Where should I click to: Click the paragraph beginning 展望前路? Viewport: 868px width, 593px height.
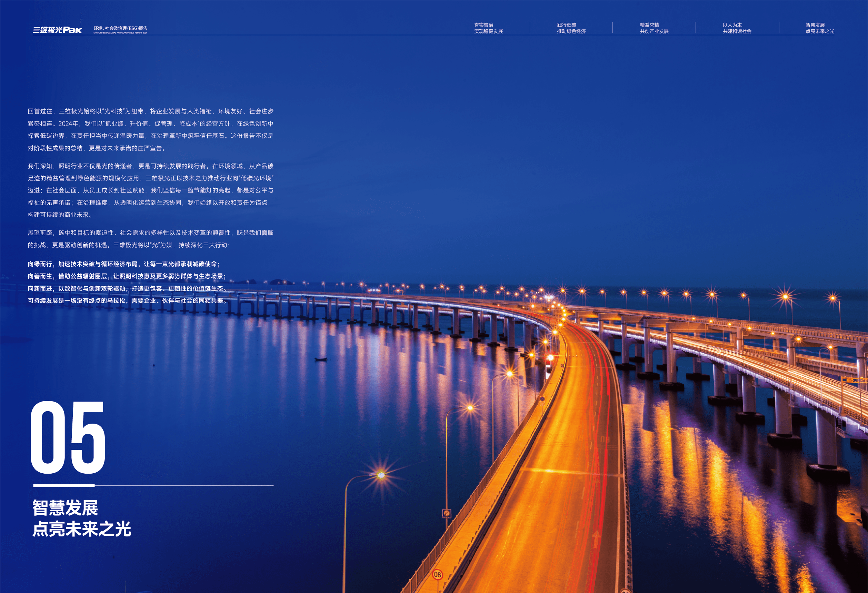[x=150, y=239]
